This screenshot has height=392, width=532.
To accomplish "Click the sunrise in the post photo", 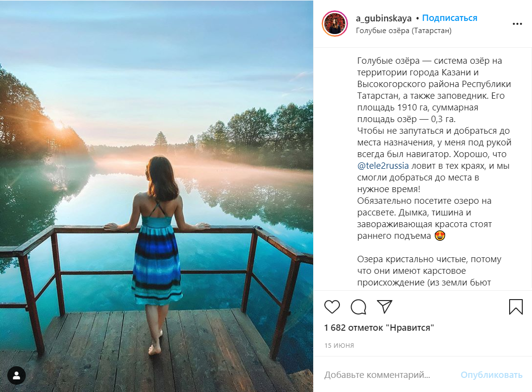I will click(59, 125).
